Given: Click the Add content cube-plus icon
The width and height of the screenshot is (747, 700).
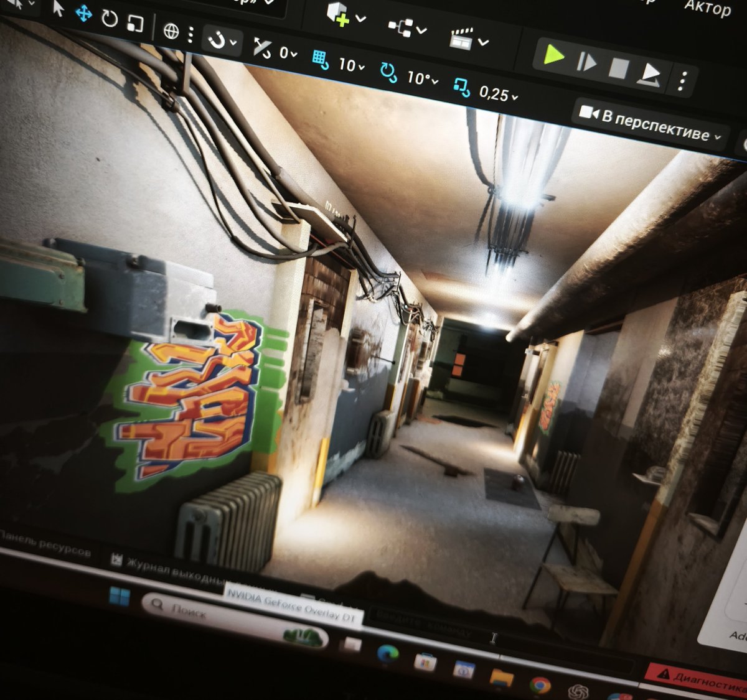Looking at the screenshot, I should coord(338,14).
